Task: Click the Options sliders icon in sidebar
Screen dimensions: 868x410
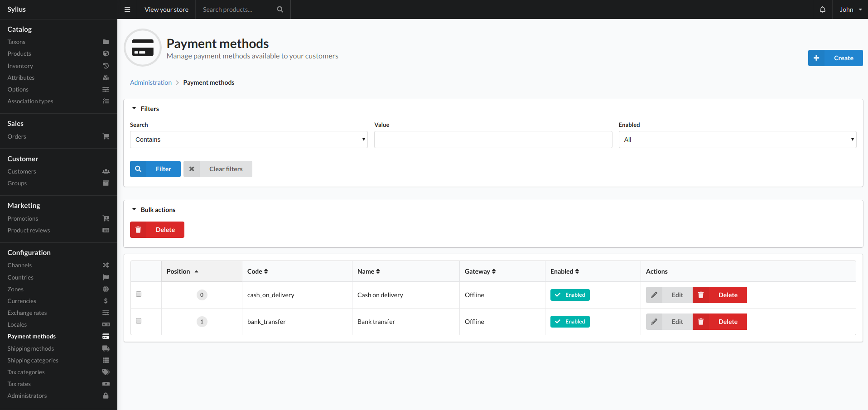Action: 106,89
